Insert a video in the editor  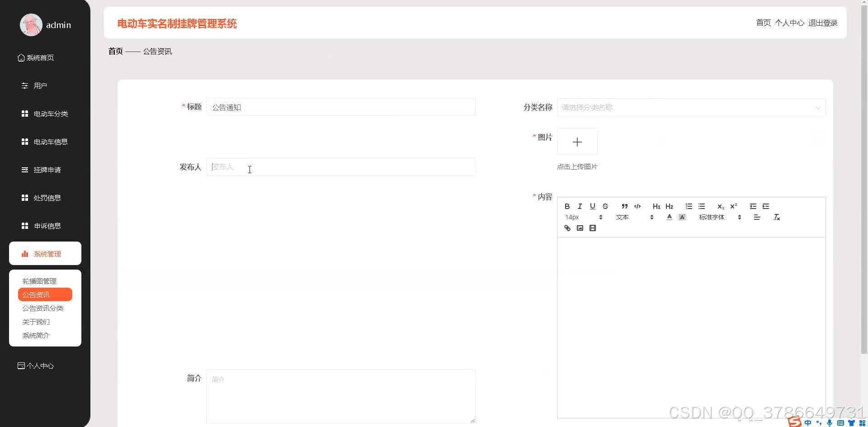click(x=592, y=228)
